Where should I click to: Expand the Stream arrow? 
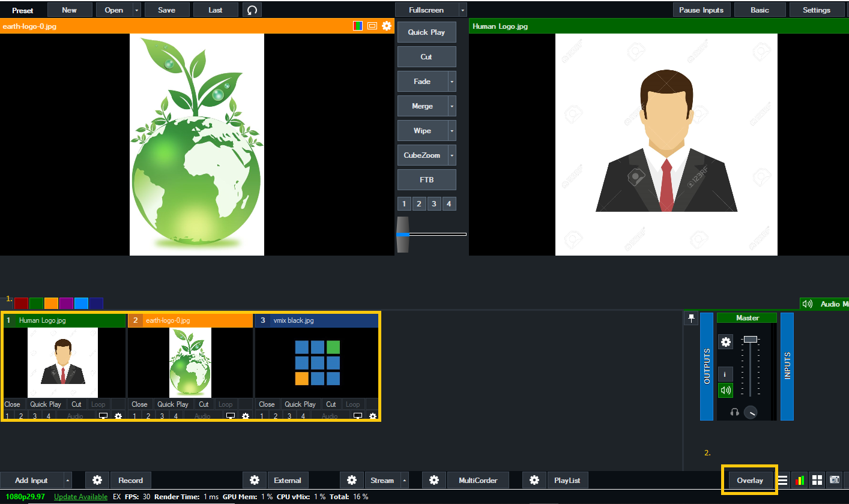click(x=405, y=480)
